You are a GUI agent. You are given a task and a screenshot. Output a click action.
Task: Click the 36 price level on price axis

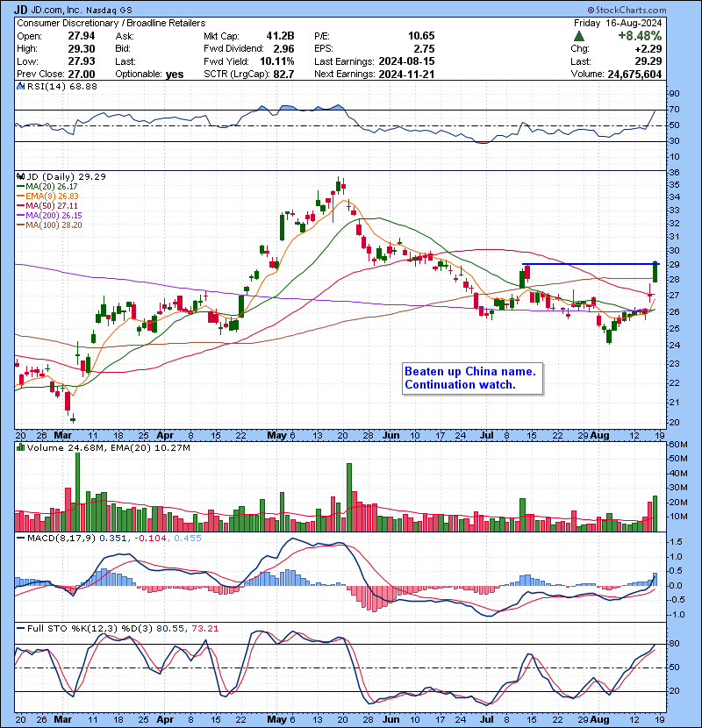(674, 172)
